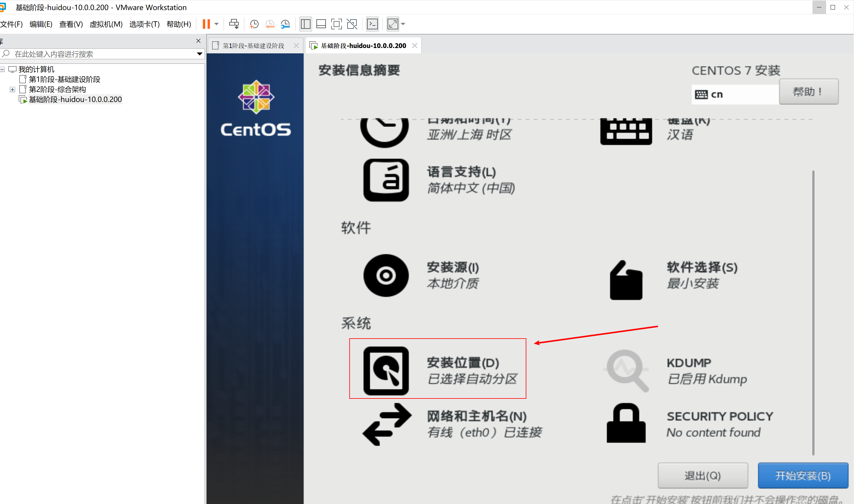This screenshot has width=854, height=504.
Task: Click Send Ctrl+Alt+Del toolbar icon
Action: (234, 24)
